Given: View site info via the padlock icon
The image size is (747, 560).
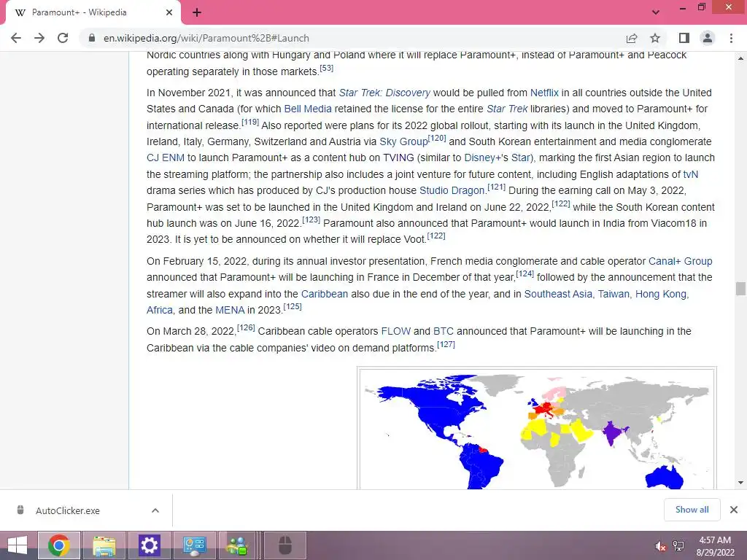Looking at the screenshot, I should pos(92,38).
